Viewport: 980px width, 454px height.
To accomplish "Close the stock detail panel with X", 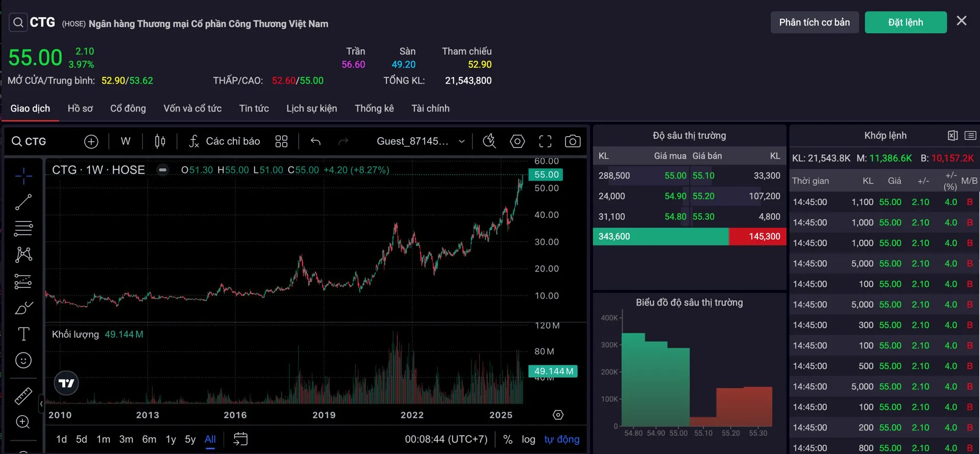I will click(962, 21).
